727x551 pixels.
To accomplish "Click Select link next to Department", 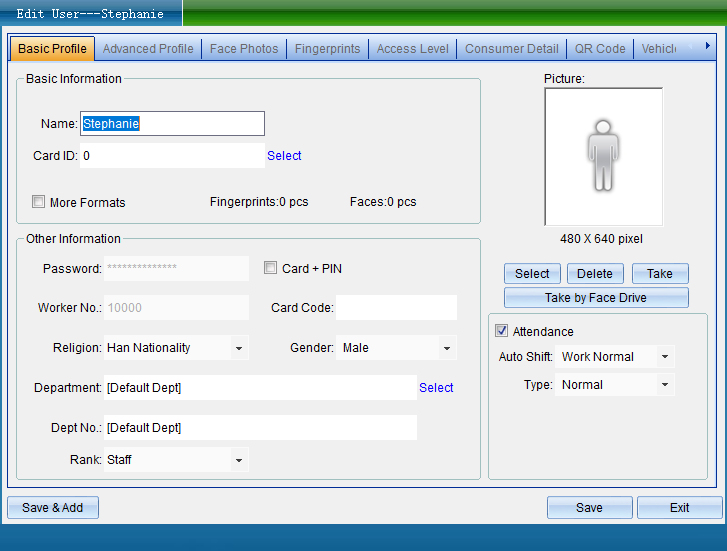I will [436, 388].
